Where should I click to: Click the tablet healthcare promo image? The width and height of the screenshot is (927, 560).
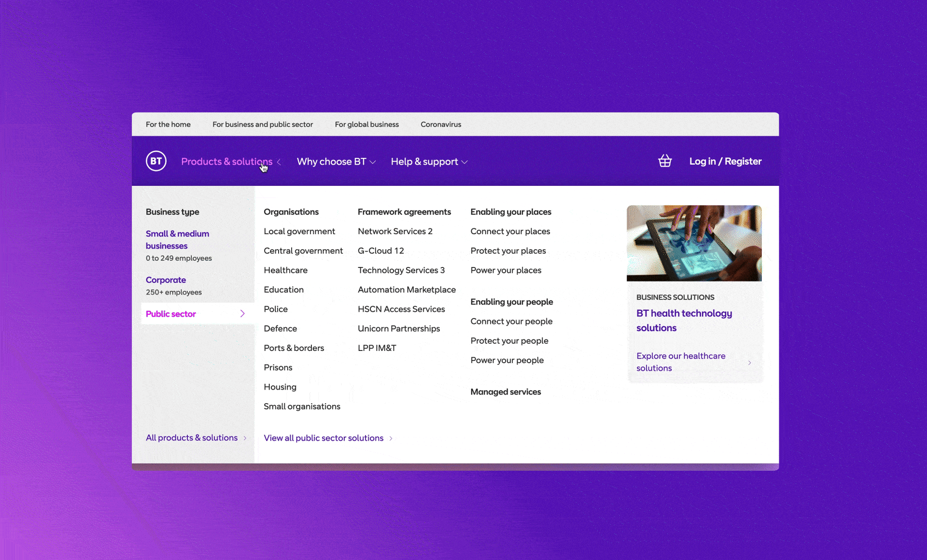694,243
